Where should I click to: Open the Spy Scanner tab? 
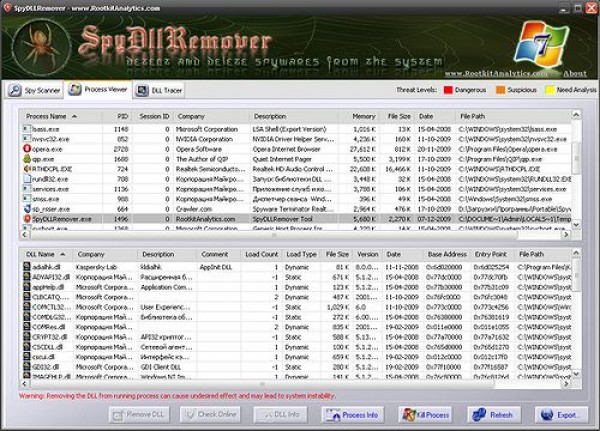click(x=34, y=90)
